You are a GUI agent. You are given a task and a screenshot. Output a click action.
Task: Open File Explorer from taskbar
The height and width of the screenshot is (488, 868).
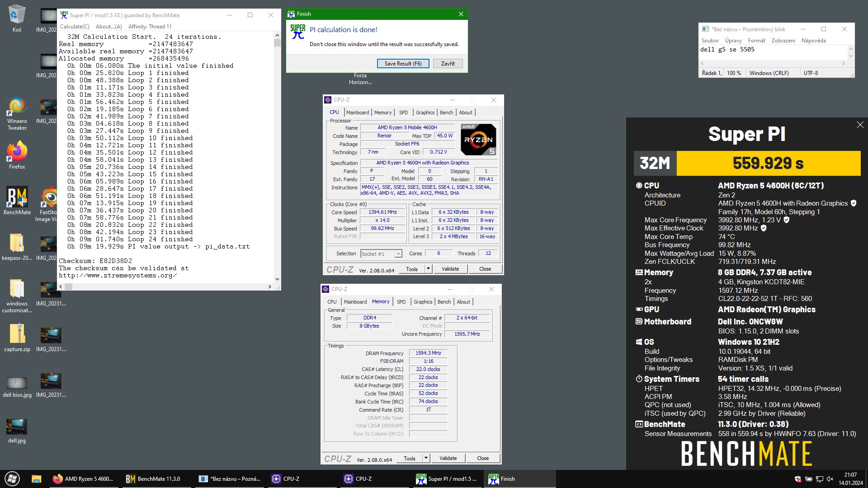click(x=37, y=479)
